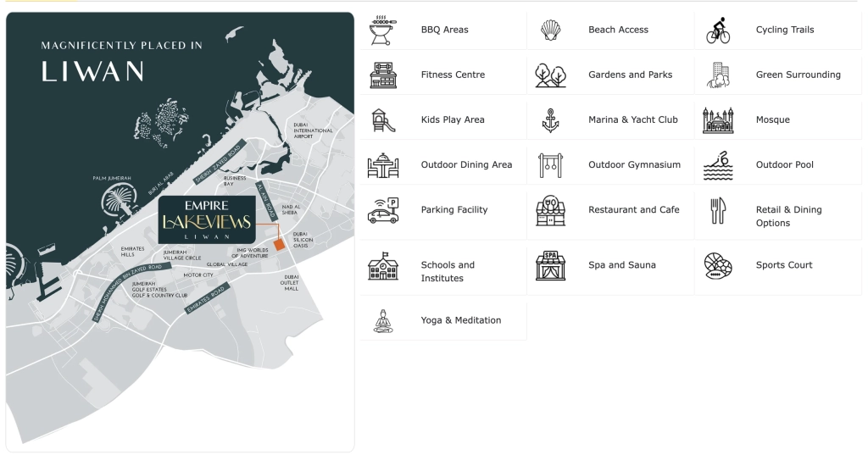Click the Restaurant and Cafe label
This screenshot has height=455, width=868.
[633, 209]
